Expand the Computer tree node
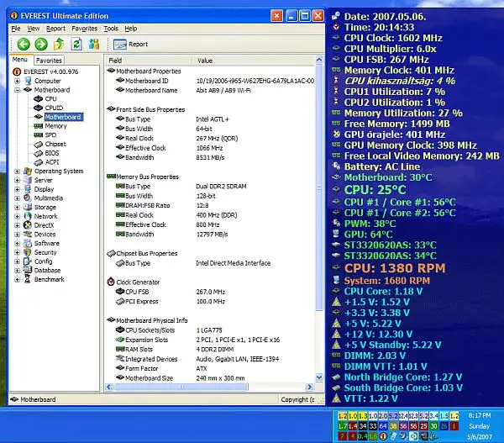Image resolution: width=504 pixels, height=443 pixels. pos(18,81)
